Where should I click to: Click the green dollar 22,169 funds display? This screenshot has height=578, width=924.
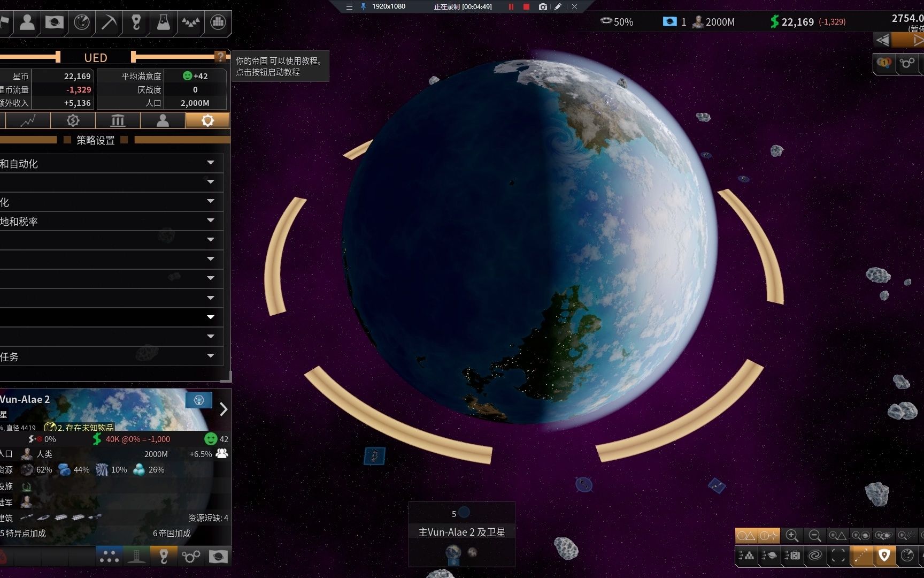click(792, 22)
